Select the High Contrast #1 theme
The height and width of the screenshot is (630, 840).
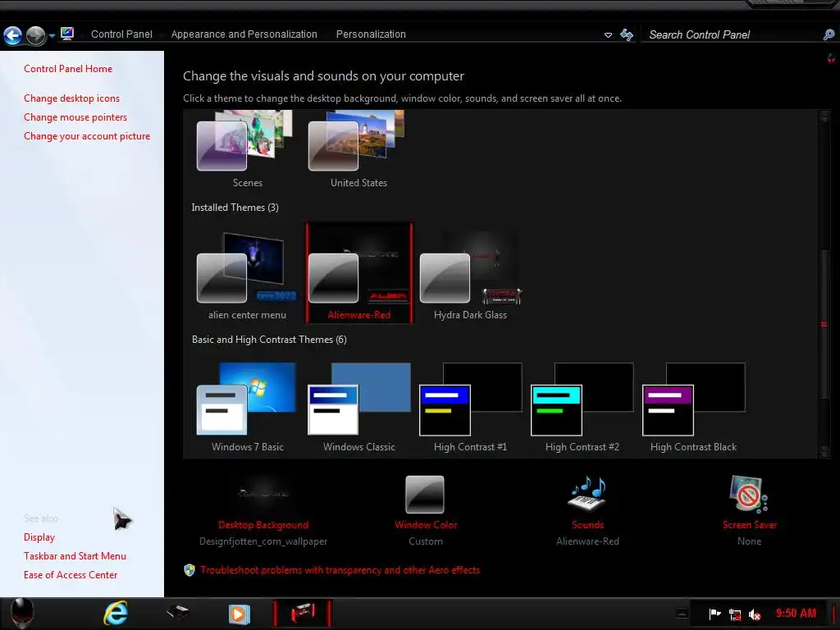tap(470, 407)
